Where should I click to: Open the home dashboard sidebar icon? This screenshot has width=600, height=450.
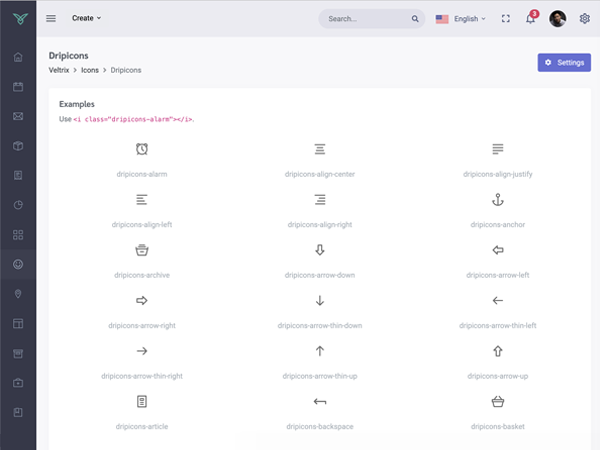coord(18,57)
